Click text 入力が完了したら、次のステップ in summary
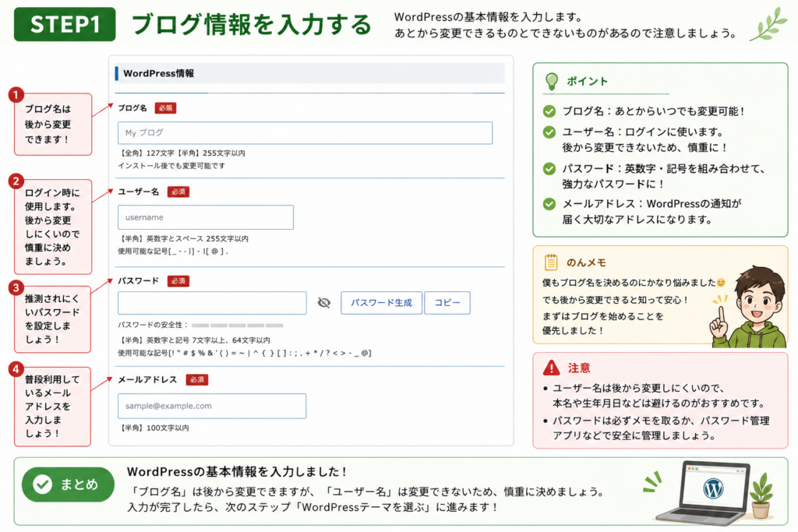The width and height of the screenshot is (798, 532). pyautogui.click(x=209, y=508)
